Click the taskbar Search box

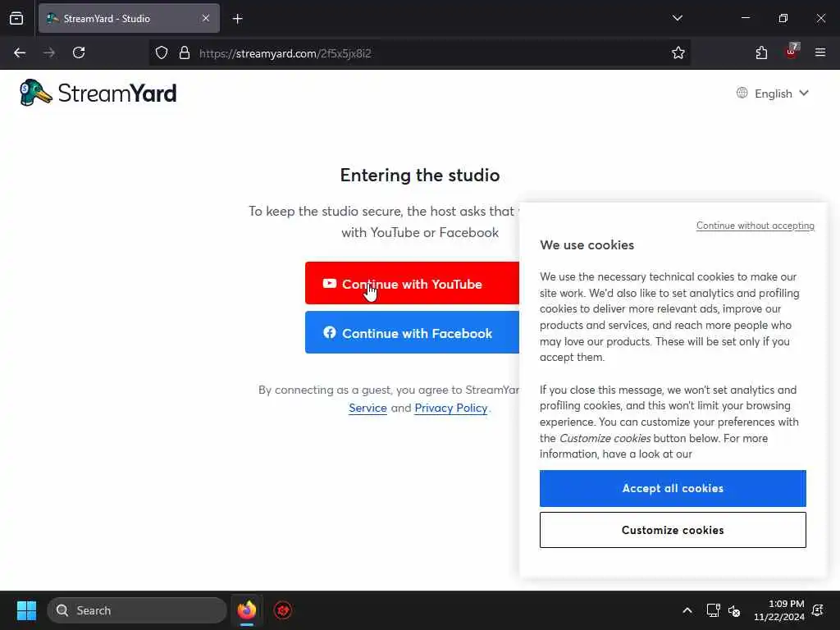(137, 610)
